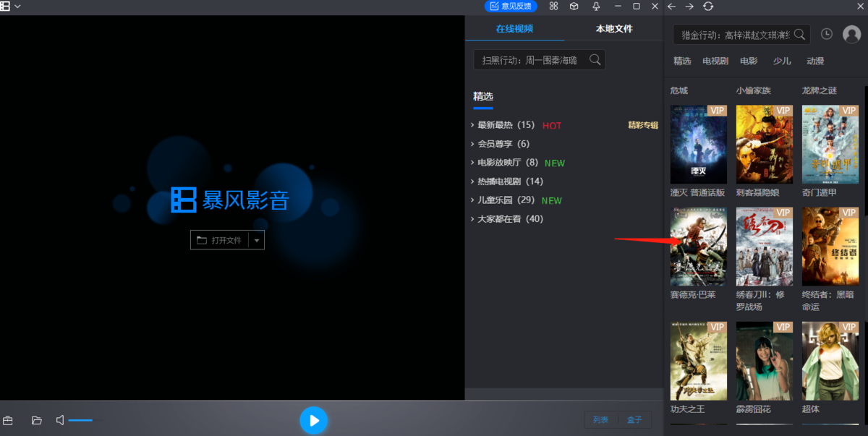Click the 危城 title text
868x436 pixels.
coord(679,90)
